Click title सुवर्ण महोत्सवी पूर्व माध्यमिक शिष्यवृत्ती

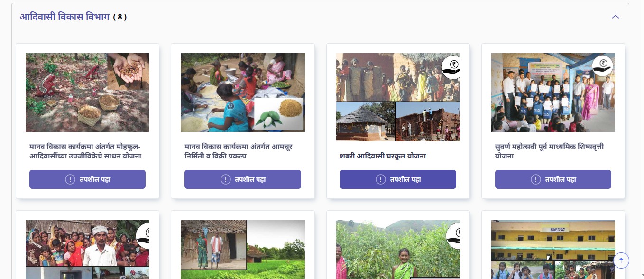549,151
